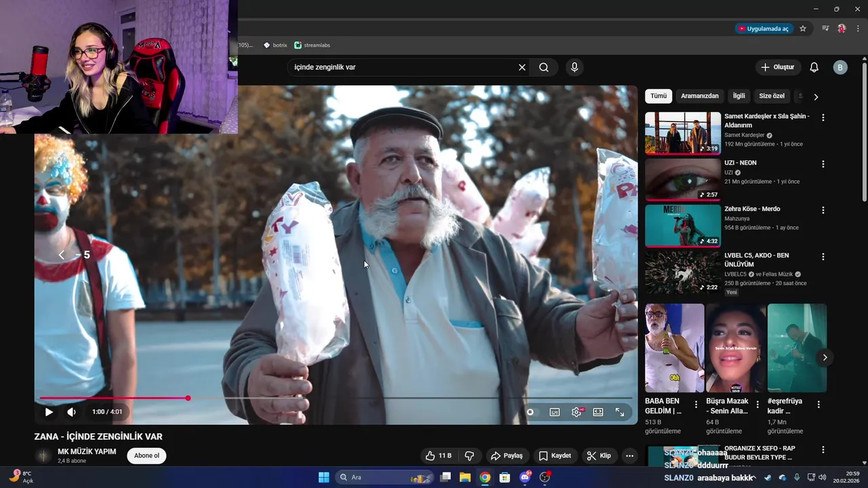Viewport: 868px width, 488px height.
Task: Bookmark this page with the star icon
Action: click(x=803, y=28)
